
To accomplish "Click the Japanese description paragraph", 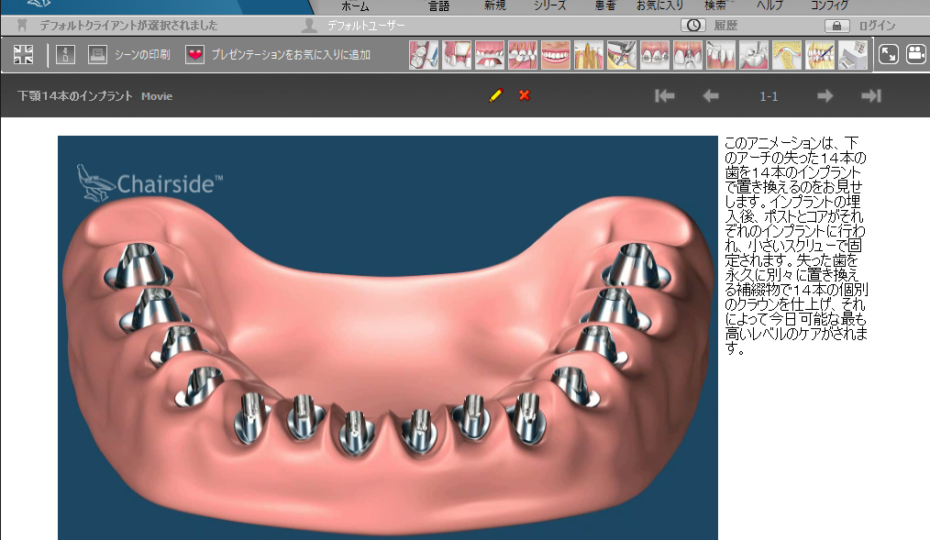I will (796, 246).
